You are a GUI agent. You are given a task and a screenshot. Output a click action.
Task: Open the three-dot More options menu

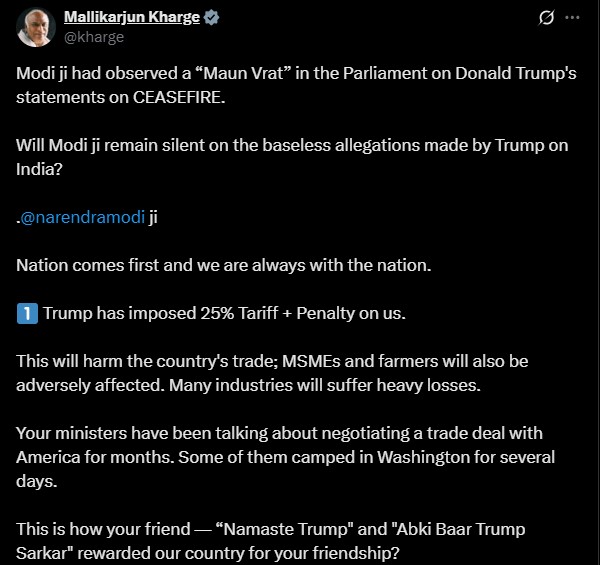coord(572,17)
